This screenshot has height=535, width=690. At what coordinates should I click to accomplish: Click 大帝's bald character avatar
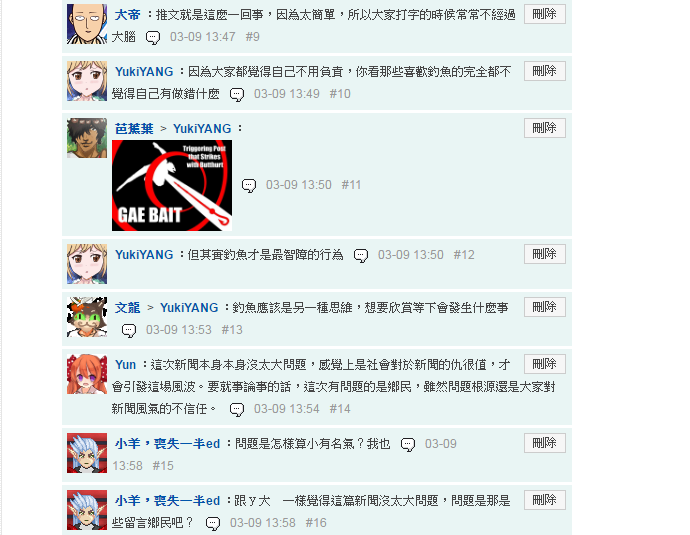87,24
